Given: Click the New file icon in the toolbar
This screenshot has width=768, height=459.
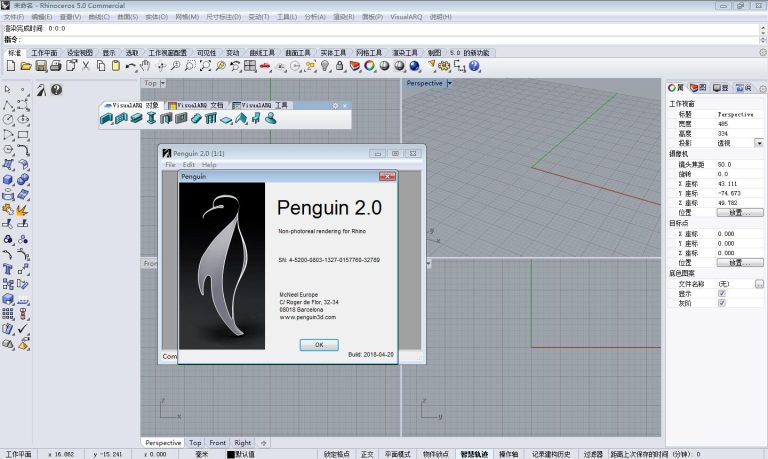Looking at the screenshot, I should (11, 66).
